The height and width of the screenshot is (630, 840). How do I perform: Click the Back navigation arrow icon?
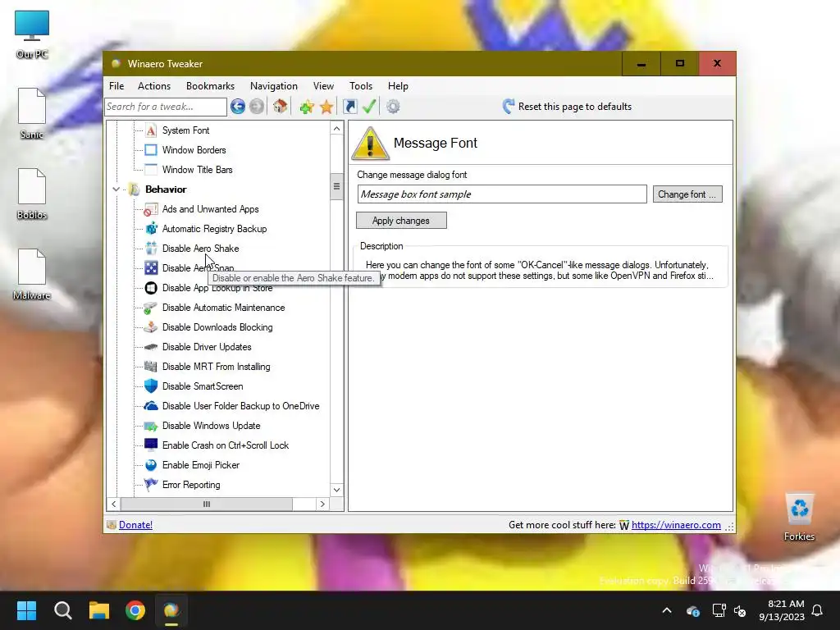click(x=238, y=107)
